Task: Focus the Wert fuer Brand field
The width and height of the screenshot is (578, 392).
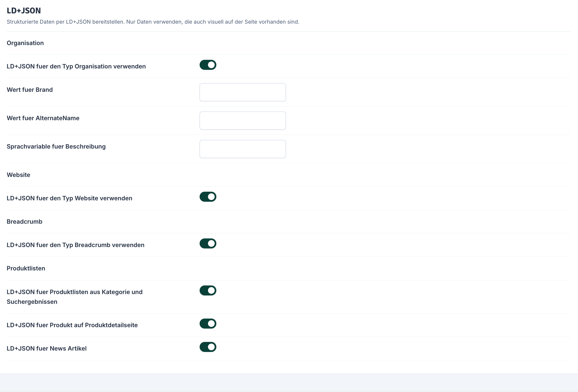Action: coord(243,92)
